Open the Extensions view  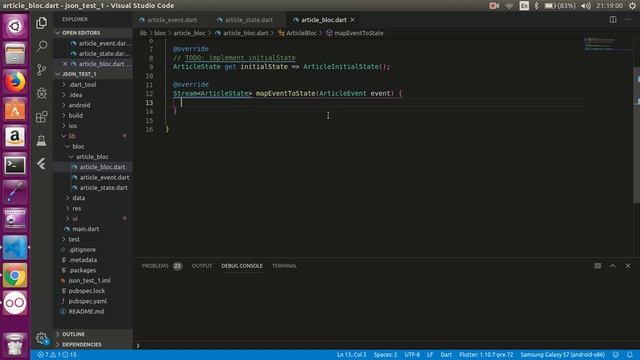click(41, 117)
